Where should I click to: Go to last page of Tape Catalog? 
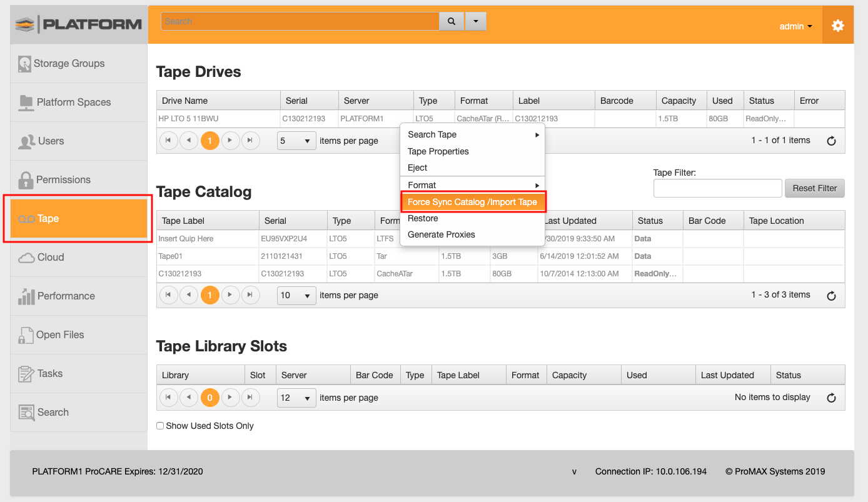(250, 295)
